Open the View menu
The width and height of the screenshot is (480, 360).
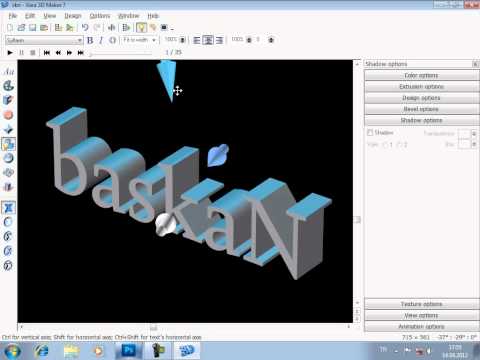50,16
